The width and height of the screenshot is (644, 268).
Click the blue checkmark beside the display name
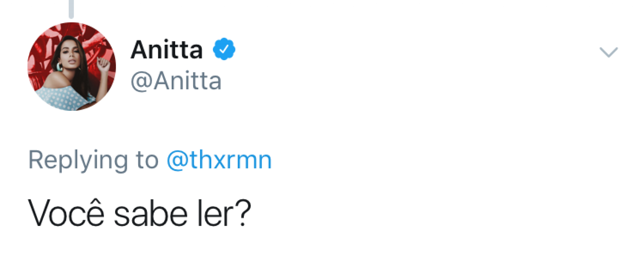click(x=224, y=49)
